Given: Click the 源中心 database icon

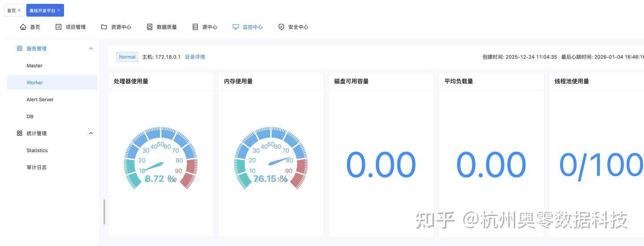Looking at the screenshot, I should pos(195,27).
